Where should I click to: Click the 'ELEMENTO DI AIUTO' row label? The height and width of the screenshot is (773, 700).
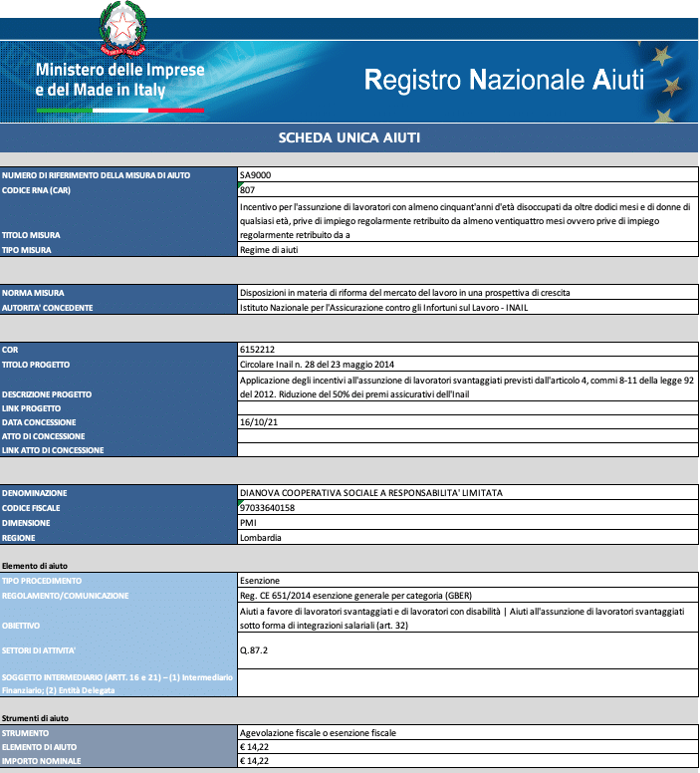39,747
